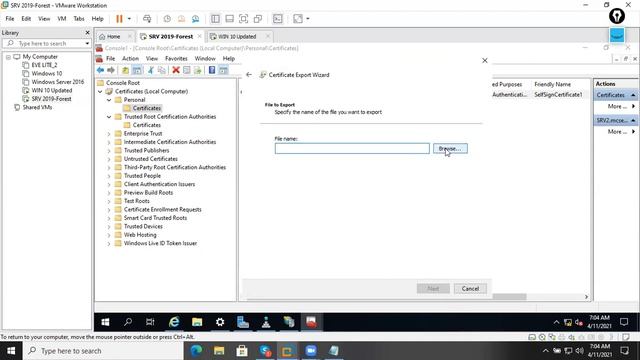Open guest Server Manager taskbar icon
640x360 pixels.
coord(243,322)
